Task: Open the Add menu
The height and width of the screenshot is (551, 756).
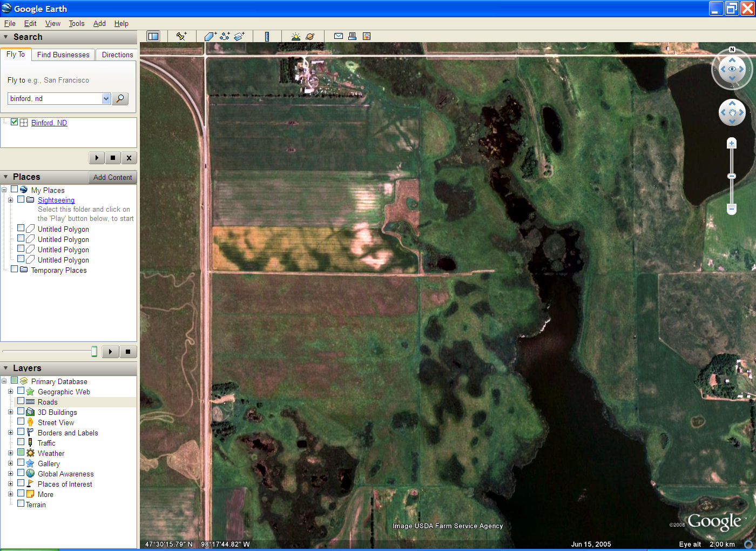Action: [99, 23]
